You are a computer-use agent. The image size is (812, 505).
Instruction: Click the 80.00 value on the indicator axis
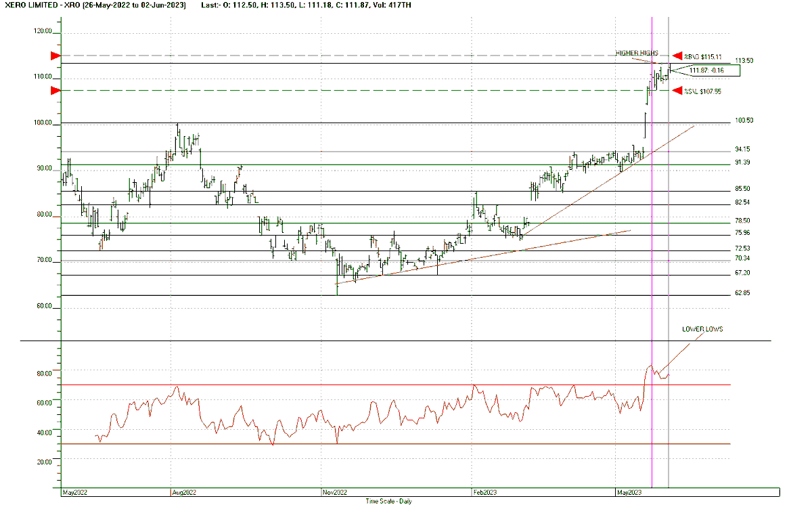coord(44,373)
